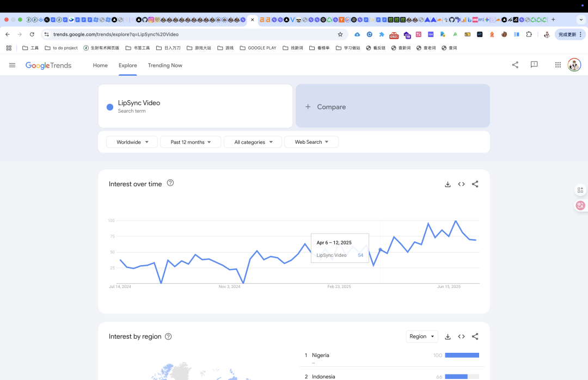This screenshot has width=588, height=380.
Task: Open the Web Search type dropdown
Action: 311,142
